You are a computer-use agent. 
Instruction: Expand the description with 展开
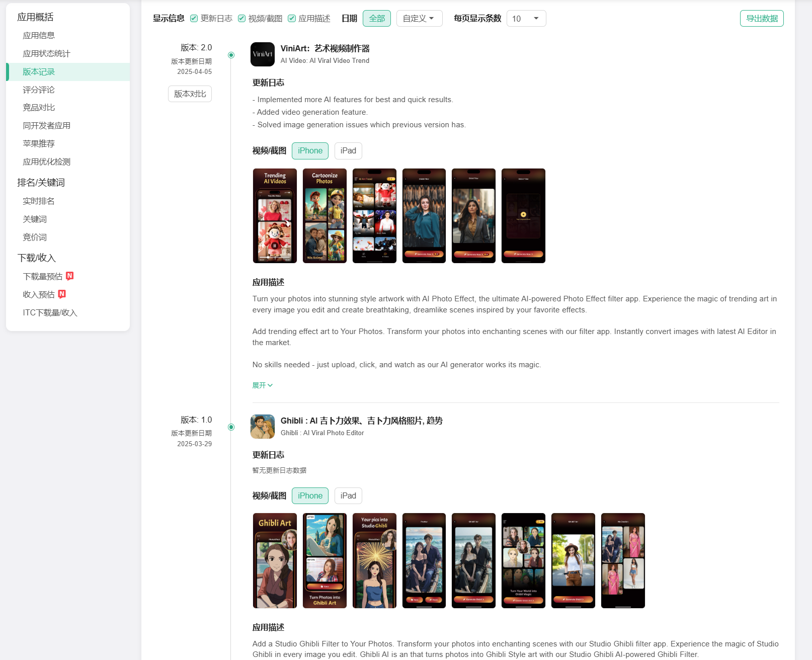262,385
